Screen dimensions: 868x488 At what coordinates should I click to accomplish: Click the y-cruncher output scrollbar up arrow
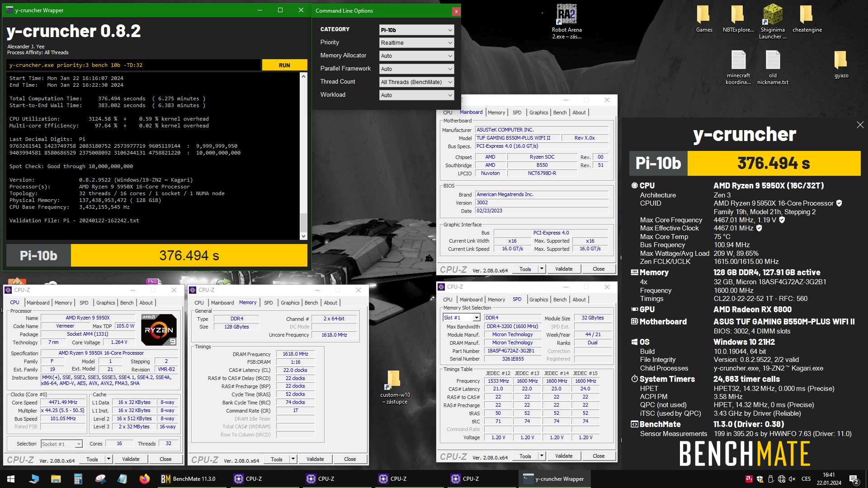(303, 76)
